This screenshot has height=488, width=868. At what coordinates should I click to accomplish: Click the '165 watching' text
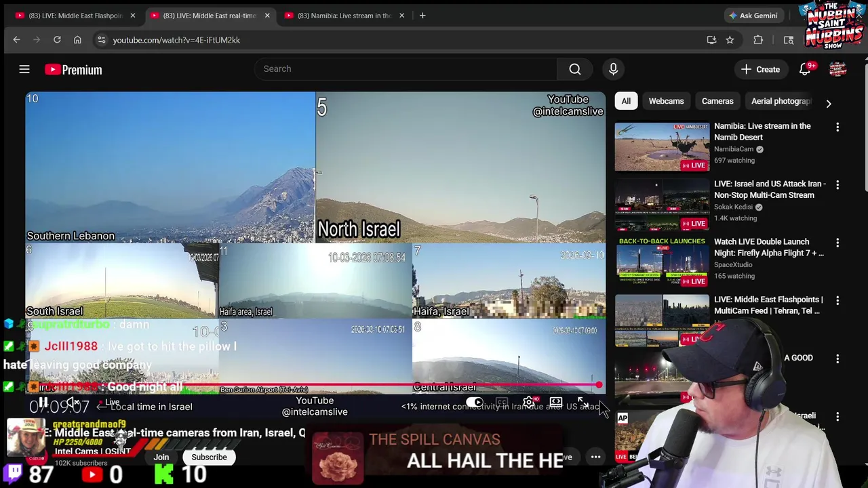pyautogui.click(x=734, y=276)
